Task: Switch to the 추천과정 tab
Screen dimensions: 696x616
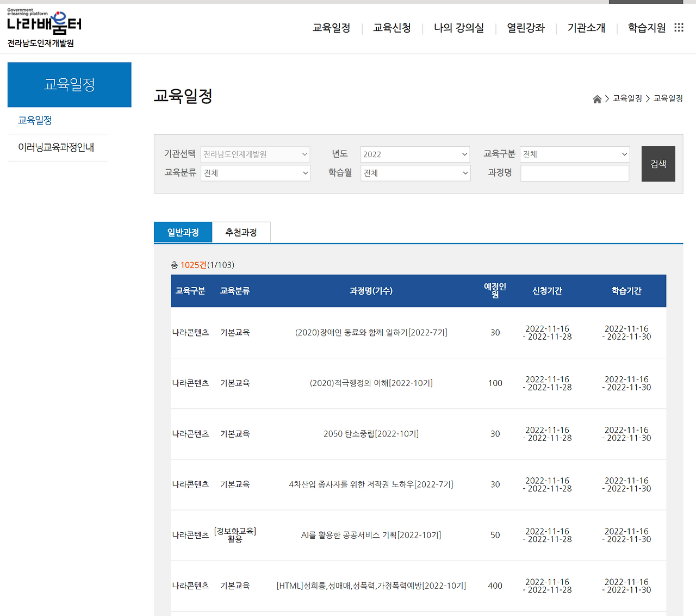Action: click(241, 232)
